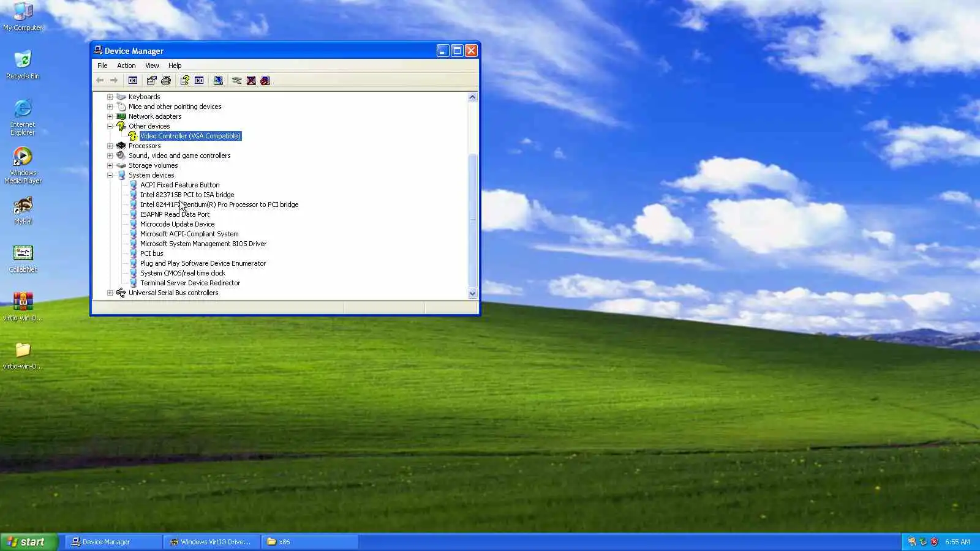This screenshot has height=551, width=980.
Task: Select ISAPNP Read Data Port
Action: (x=175, y=214)
